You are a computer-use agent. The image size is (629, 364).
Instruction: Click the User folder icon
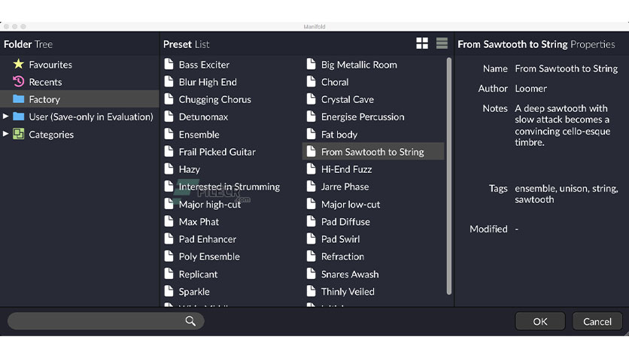pos(19,117)
